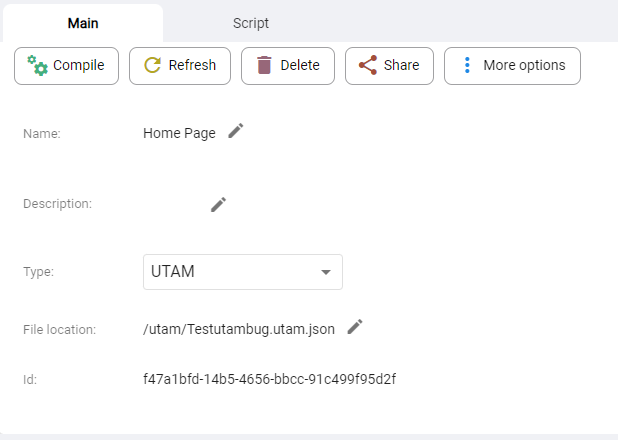
Task: Edit the File location with the pencil icon
Action: [x=355, y=327]
